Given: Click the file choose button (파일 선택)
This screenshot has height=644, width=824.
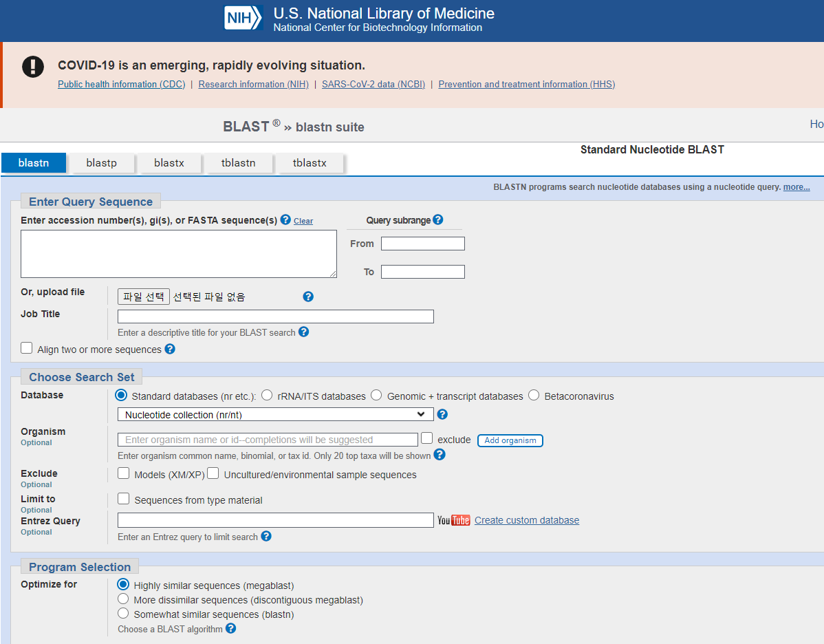Looking at the screenshot, I should pyautogui.click(x=144, y=297).
